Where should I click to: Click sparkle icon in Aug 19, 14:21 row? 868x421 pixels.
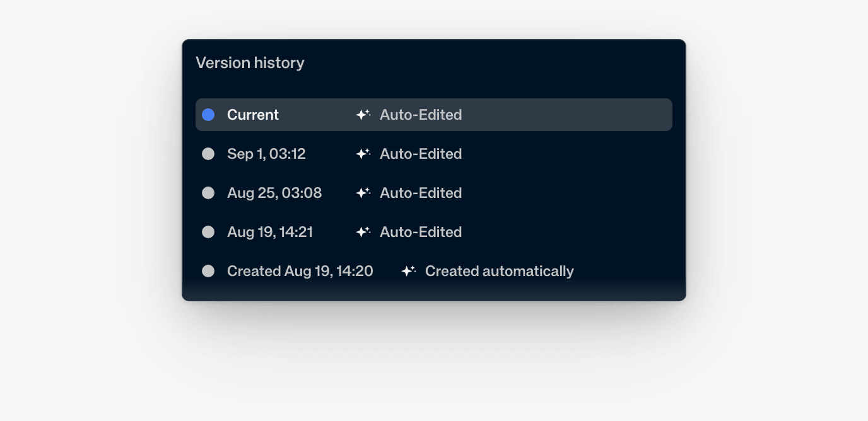coord(363,232)
